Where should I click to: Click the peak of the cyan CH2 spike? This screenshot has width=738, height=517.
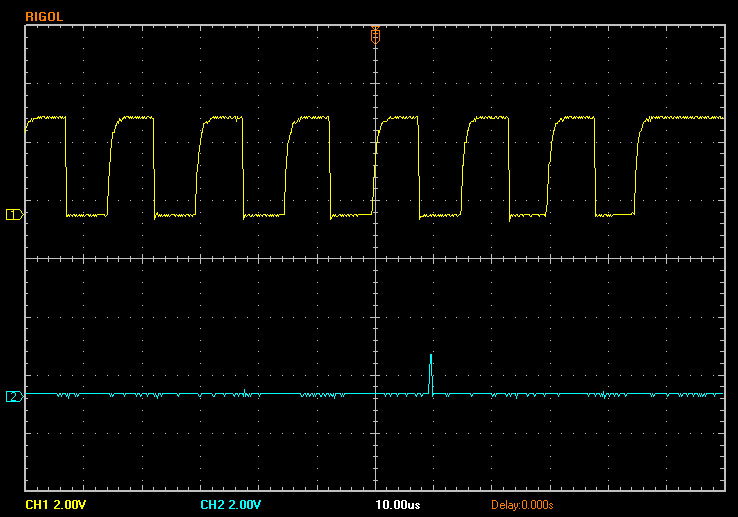pos(431,356)
